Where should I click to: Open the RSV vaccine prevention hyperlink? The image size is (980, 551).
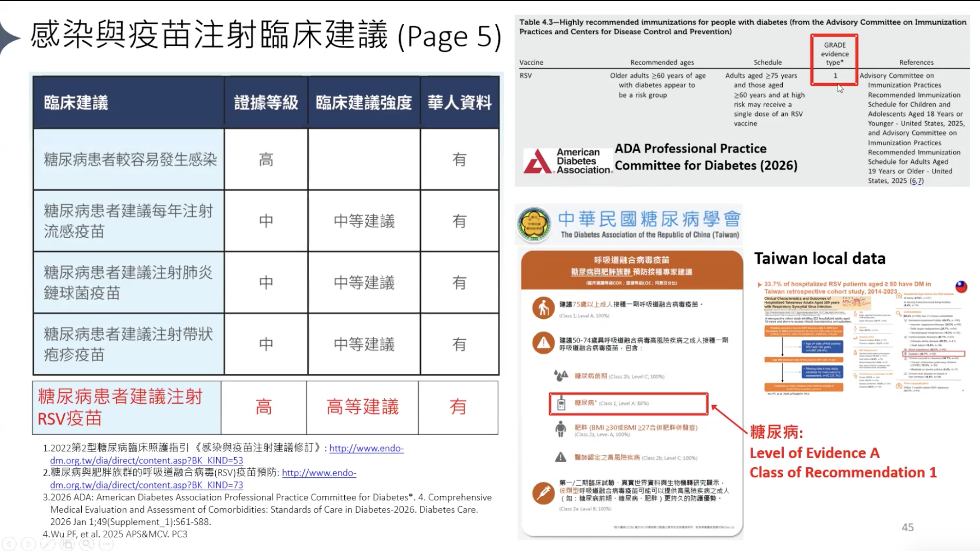pyautogui.click(x=319, y=473)
